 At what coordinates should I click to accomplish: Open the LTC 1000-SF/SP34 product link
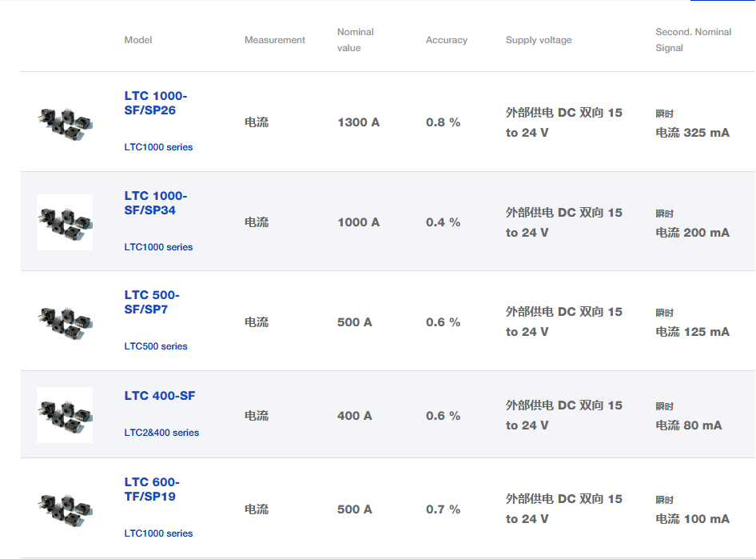(156, 203)
